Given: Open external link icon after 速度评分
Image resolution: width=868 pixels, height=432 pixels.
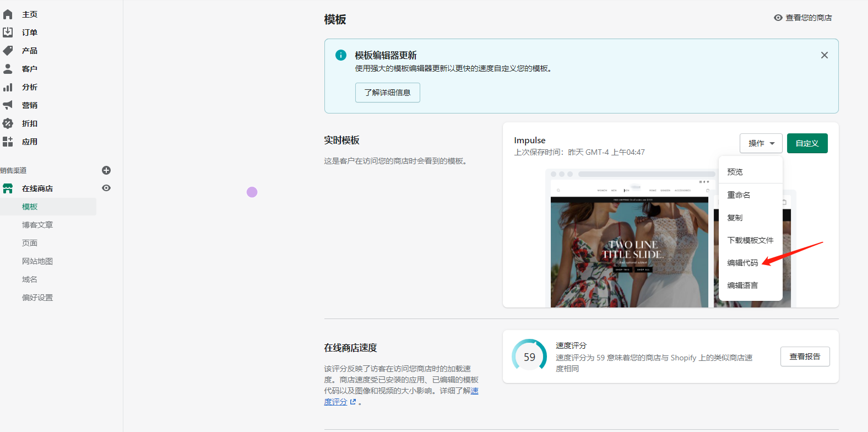Looking at the screenshot, I should tap(353, 402).
